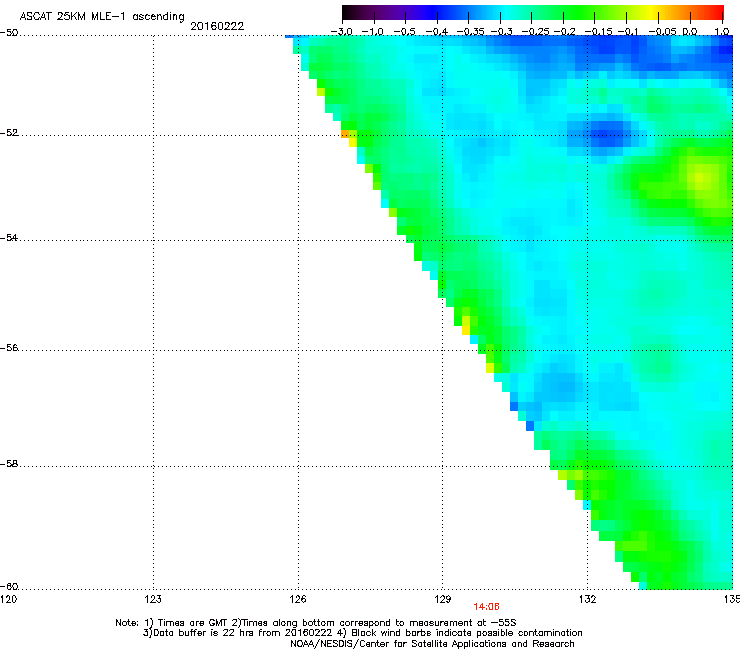Click the -52 latitude axis label
Image resolution: width=740 pixels, height=650 pixels.
(9, 133)
